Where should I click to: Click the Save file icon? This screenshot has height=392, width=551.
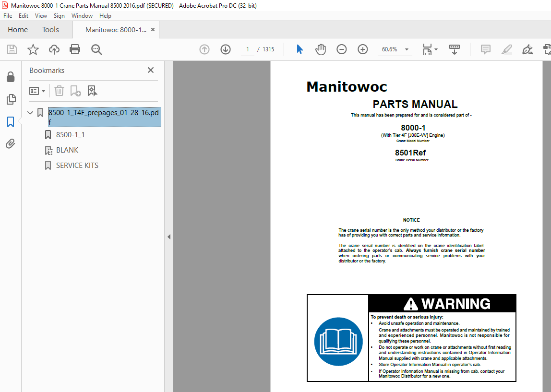[x=12, y=49]
